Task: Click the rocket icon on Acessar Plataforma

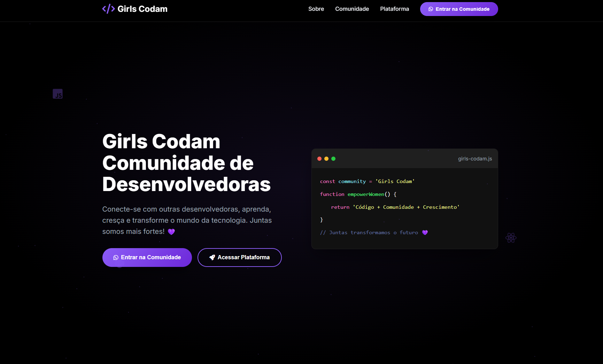Action: (212, 258)
